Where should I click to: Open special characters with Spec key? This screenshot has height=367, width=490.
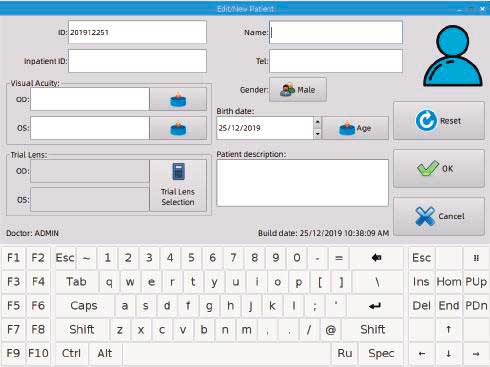point(381,353)
